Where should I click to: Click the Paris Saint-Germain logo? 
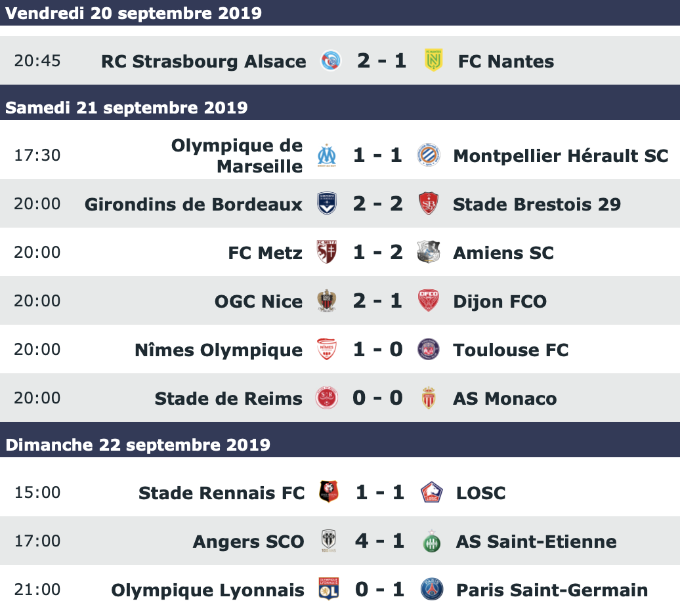point(431,590)
